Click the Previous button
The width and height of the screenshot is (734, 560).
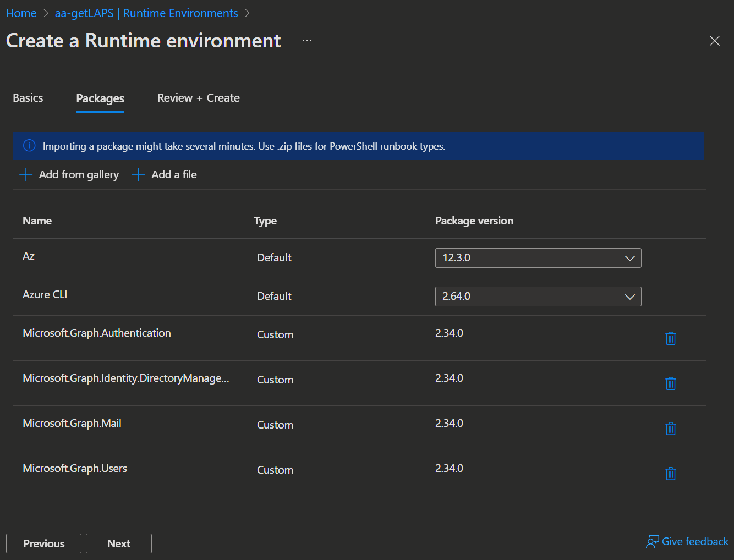pos(43,543)
